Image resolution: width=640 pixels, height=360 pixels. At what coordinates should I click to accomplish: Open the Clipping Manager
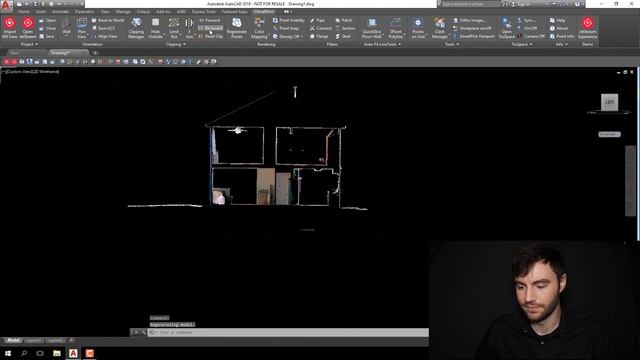pos(136,28)
